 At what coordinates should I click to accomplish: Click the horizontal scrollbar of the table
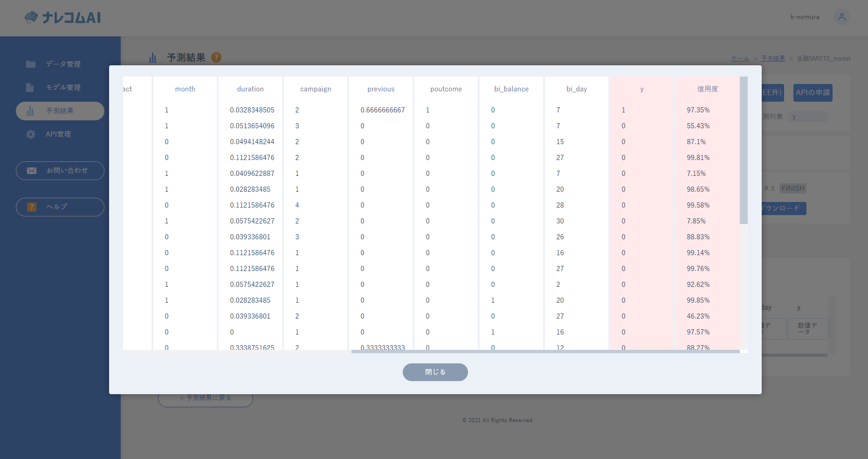(545, 351)
